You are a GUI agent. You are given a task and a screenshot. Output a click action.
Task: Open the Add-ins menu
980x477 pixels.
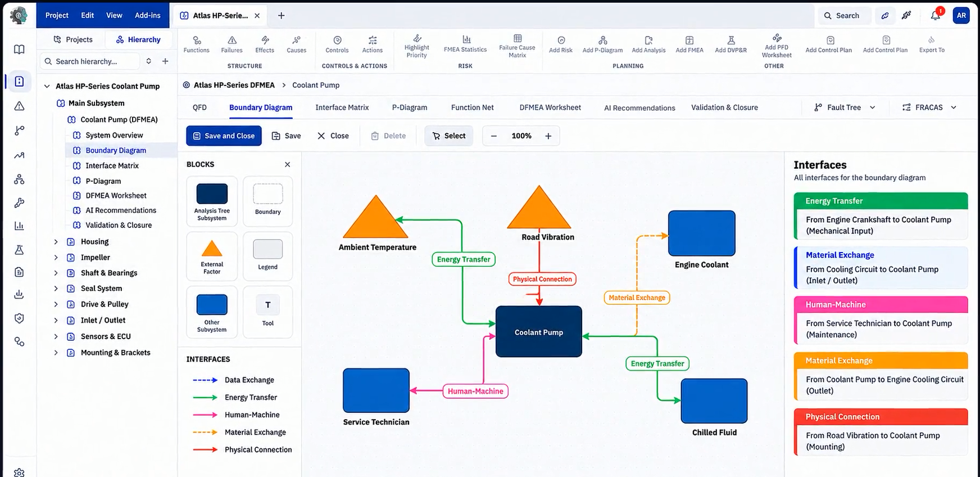[x=147, y=15]
